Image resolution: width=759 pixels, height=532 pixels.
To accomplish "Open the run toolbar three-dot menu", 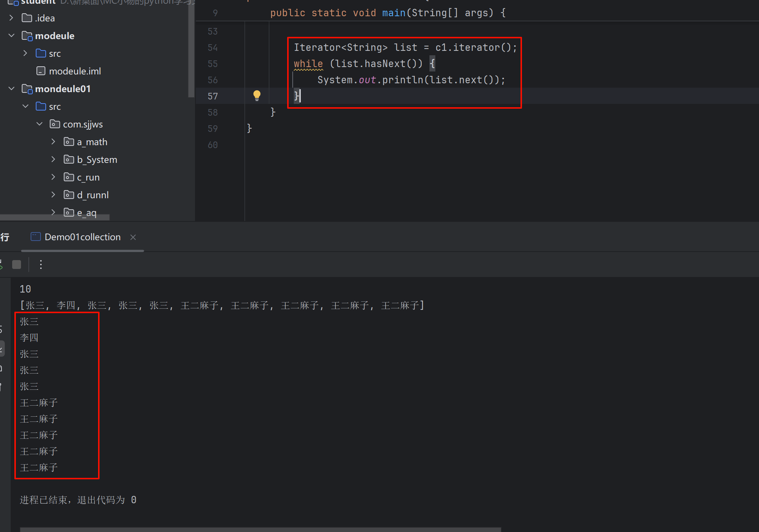I will pyautogui.click(x=41, y=265).
